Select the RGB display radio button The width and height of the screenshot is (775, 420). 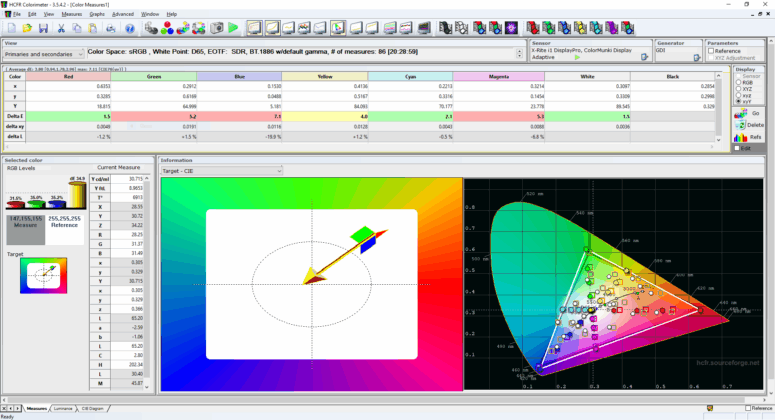738,83
